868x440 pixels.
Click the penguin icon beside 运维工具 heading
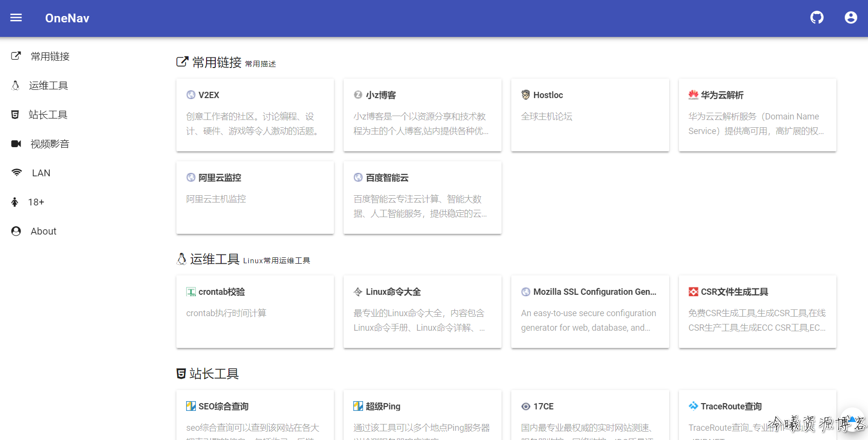[182, 259]
